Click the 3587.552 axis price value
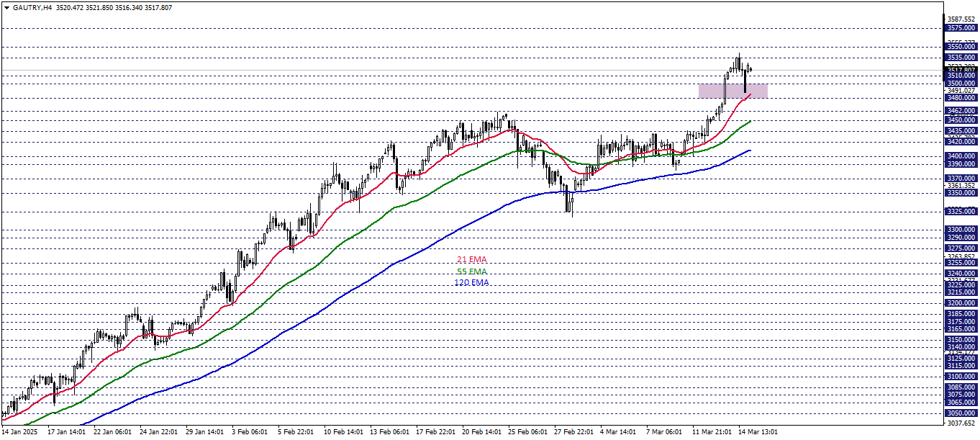Image resolution: width=980 pixels, height=440 pixels. coord(961,19)
